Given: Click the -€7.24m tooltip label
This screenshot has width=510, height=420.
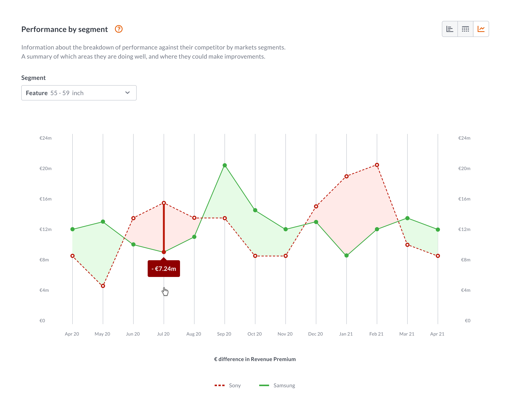Looking at the screenshot, I should (164, 269).
